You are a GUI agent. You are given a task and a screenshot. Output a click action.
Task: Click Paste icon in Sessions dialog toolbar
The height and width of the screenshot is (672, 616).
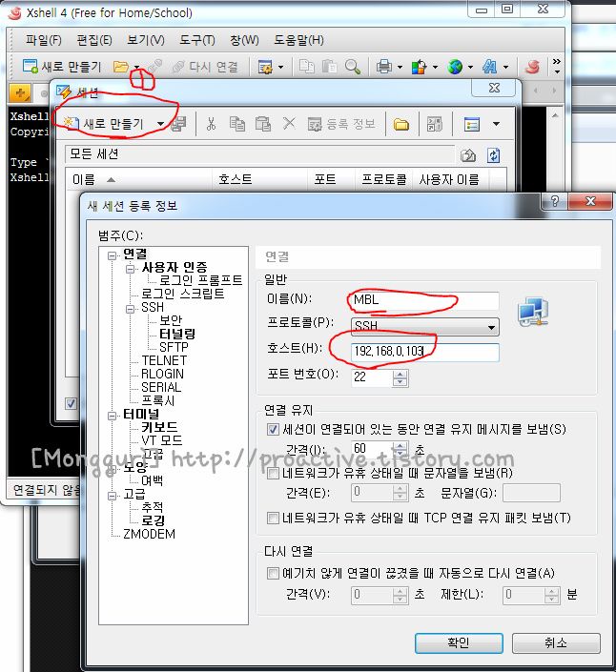(263, 124)
